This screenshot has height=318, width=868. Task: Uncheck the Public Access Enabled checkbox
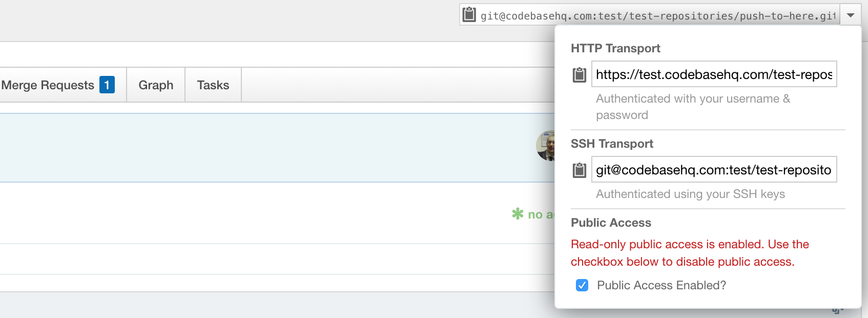[582, 285]
